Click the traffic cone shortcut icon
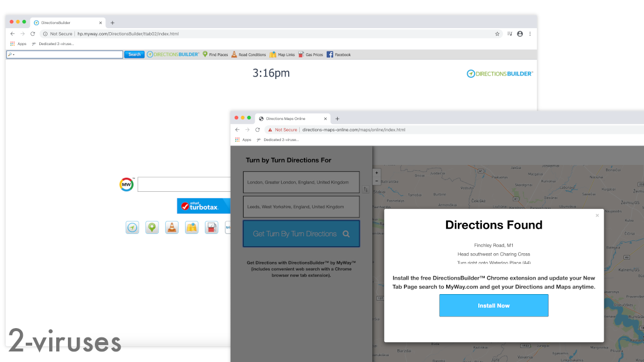Image resolution: width=644 pixels, height=362 pixels. click(x=172, y=227)
